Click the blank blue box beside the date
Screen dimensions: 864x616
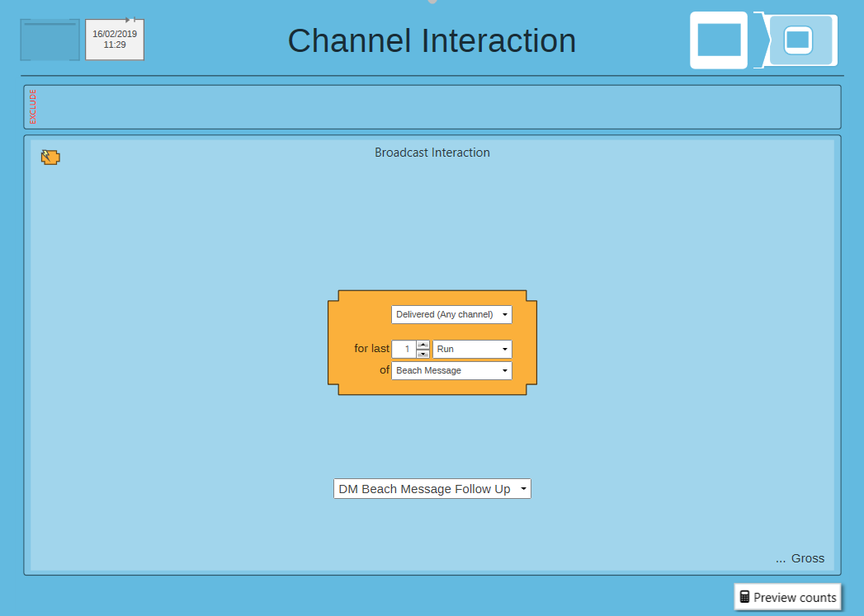pos(50,40)
